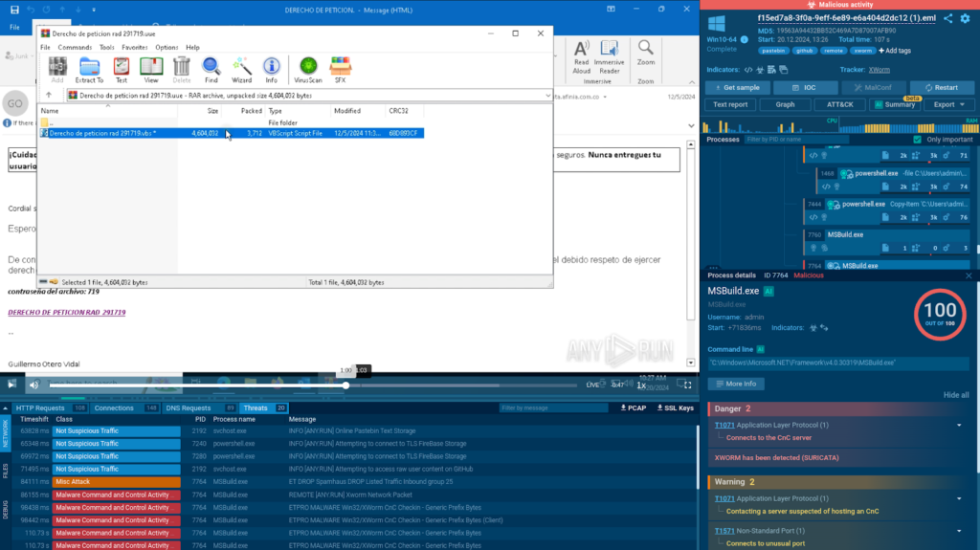
Task: Click the Get sample button
Action: click(x=736, y=87)
